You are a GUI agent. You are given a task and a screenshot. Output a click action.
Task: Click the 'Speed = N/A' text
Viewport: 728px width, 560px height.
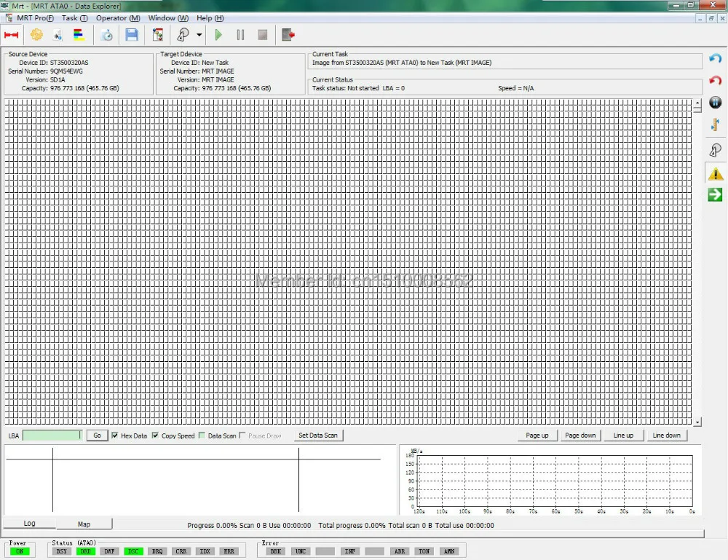tap(516, 88)
